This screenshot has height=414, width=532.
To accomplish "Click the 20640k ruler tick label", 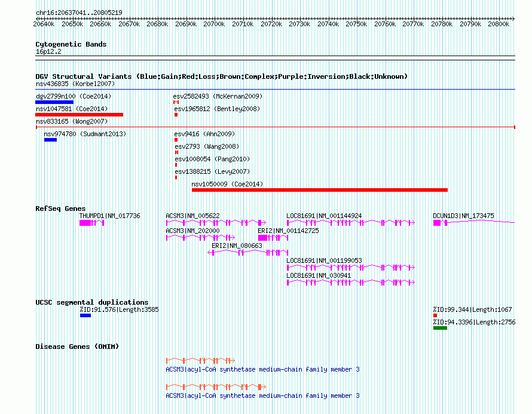I will (44, 24).
